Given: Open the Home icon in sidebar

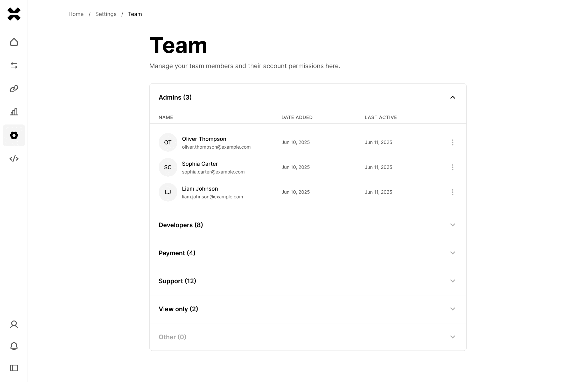Looking at the screenshot, I should [x=14, y=42].
